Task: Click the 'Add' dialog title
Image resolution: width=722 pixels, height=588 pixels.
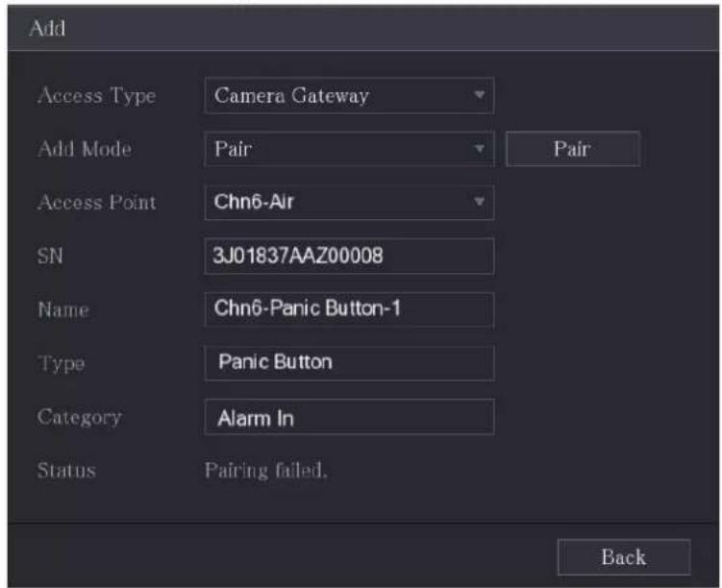Action: [x=47, y=29]
